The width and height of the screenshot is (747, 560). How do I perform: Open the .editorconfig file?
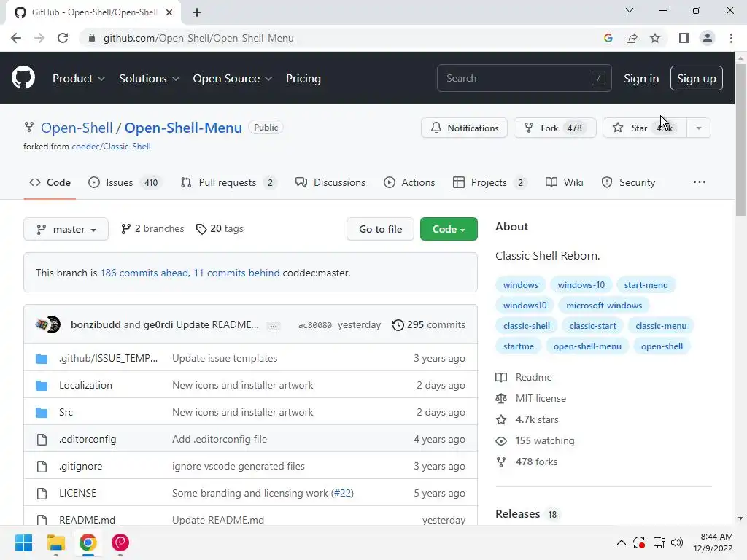tap(88, 439)
